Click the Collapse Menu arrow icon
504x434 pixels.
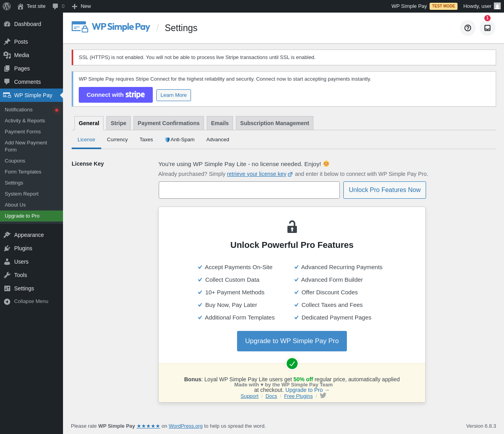(x=7, y=301)
